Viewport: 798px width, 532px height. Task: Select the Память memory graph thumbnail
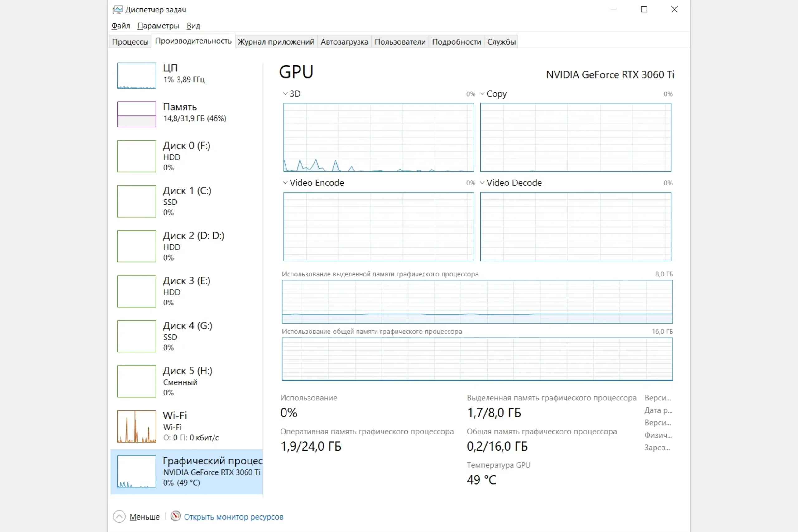tap(137, 114)
